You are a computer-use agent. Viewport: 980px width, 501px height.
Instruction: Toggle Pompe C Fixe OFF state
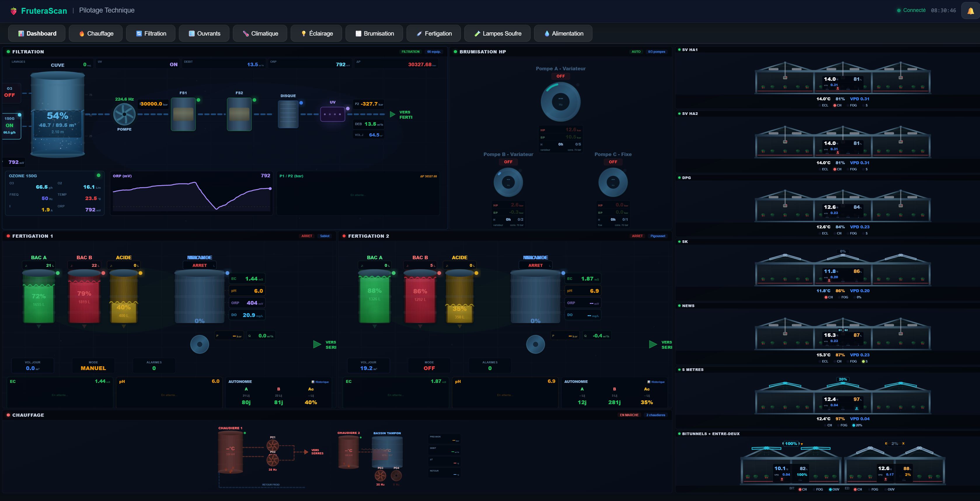613,162
